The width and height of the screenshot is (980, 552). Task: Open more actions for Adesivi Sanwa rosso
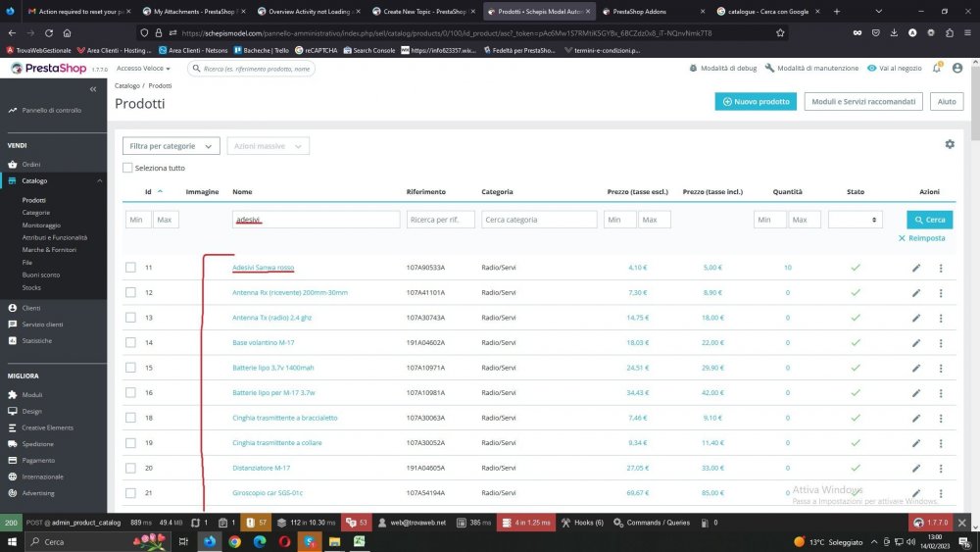[x=941, y=268]
